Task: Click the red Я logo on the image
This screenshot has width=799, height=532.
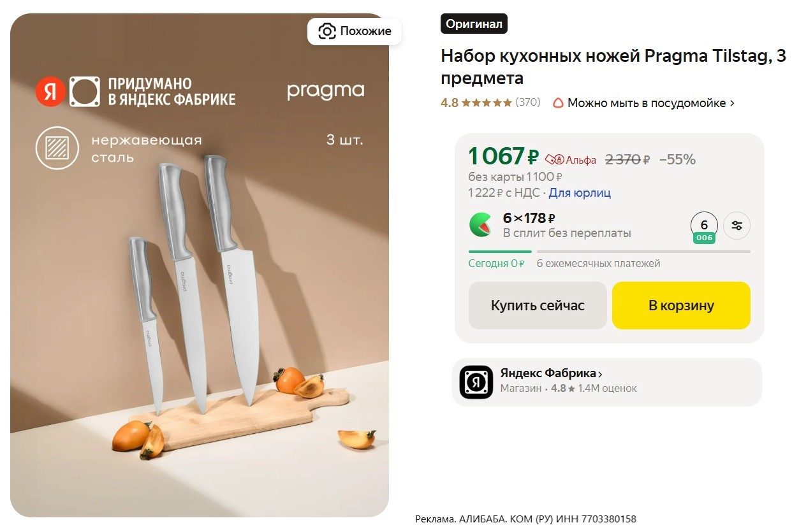Action: tap(50, 92)
